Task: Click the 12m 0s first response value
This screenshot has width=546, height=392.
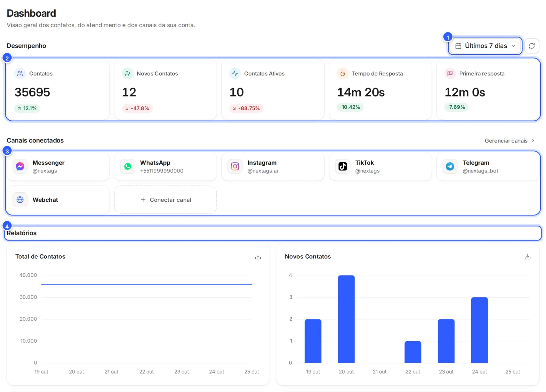Action: point(465,92)
